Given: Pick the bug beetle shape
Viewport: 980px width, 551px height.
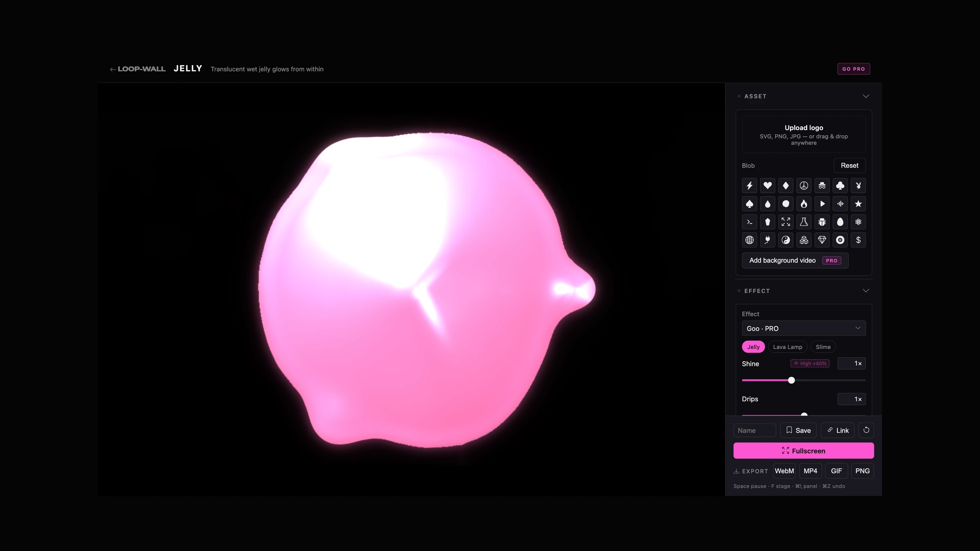Looking at the screenshot, I should point(822,222).
